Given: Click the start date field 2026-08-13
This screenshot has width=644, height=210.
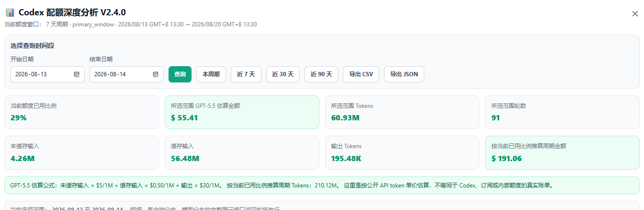Looking at the screenshot, I should click(47, 74).
